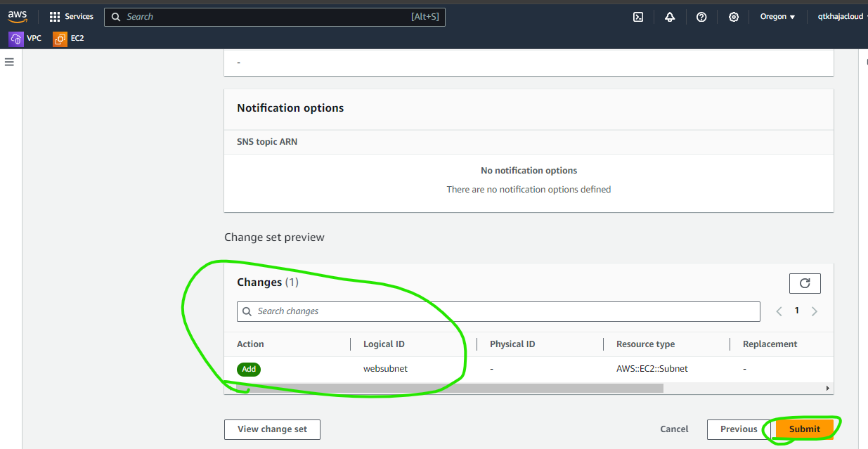Viewport: 868px width, 449px height.
Task: Focus the top AWS search box
Action: point(275,17)
